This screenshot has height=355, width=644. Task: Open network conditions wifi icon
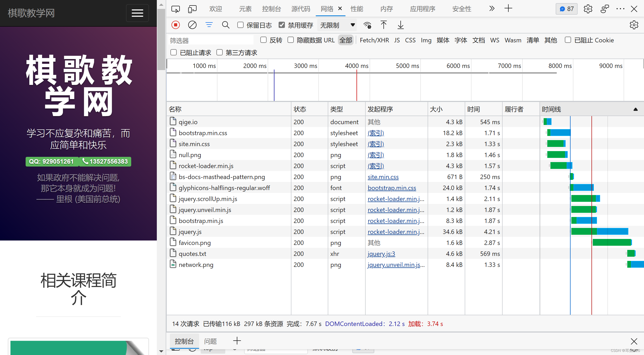(x=367, y=25)
